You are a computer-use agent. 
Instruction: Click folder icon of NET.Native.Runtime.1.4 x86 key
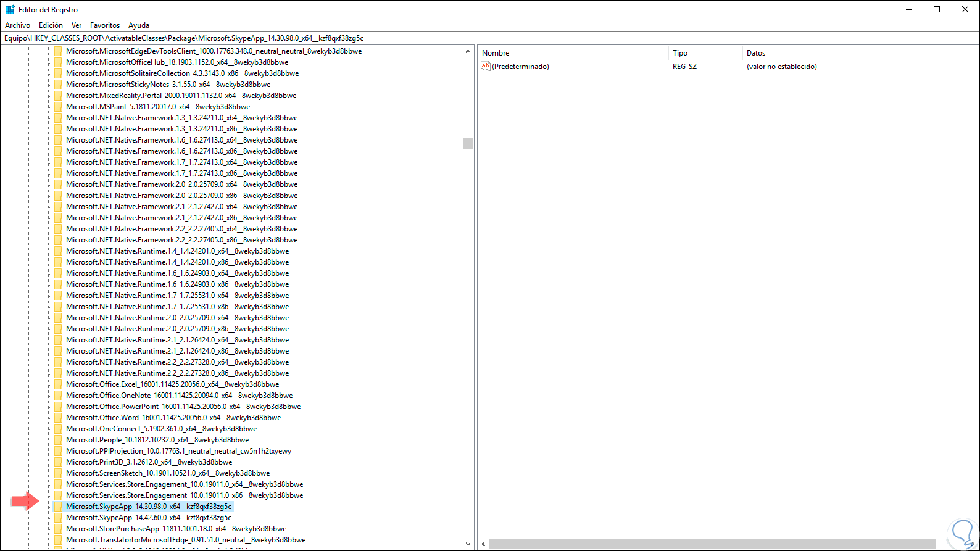coord(58,262)
